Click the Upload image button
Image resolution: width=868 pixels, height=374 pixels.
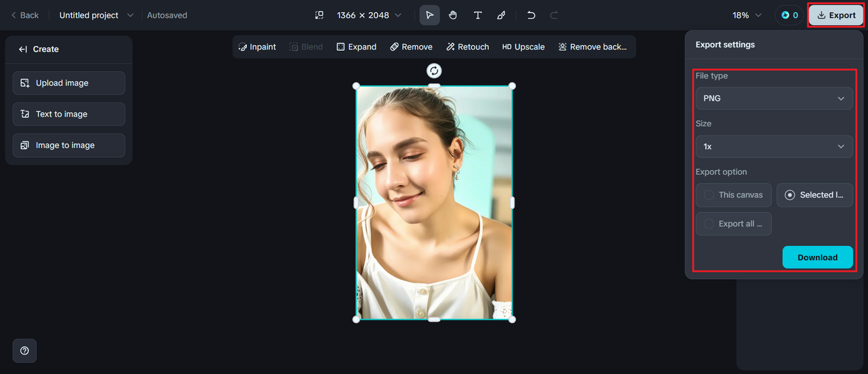[x=68, y=83]
